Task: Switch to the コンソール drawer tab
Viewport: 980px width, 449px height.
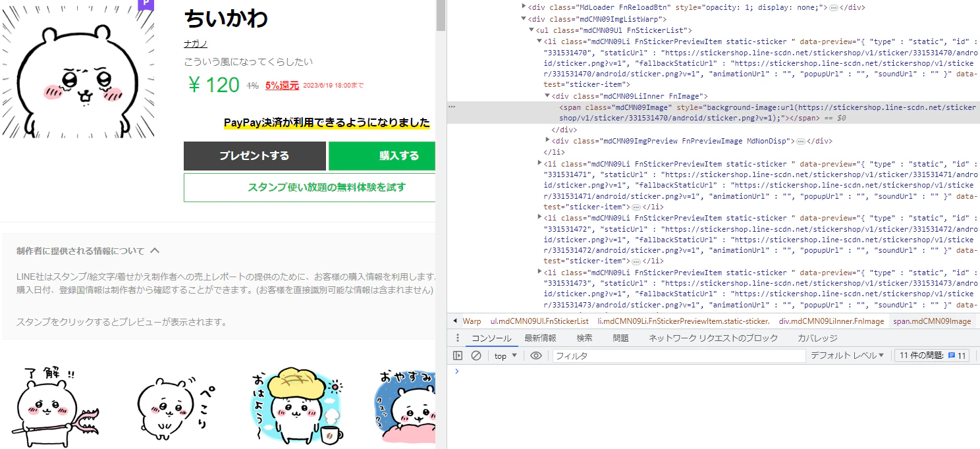Action: [x=491, y=338]
